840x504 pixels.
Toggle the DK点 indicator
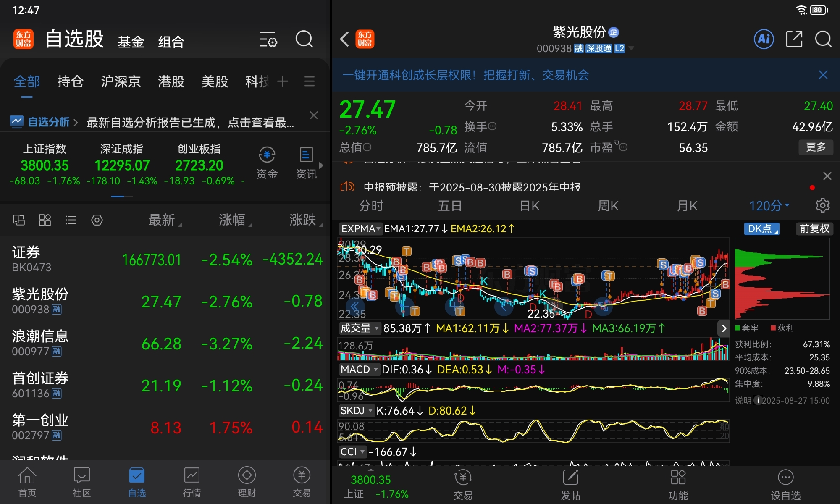(761, 228)
